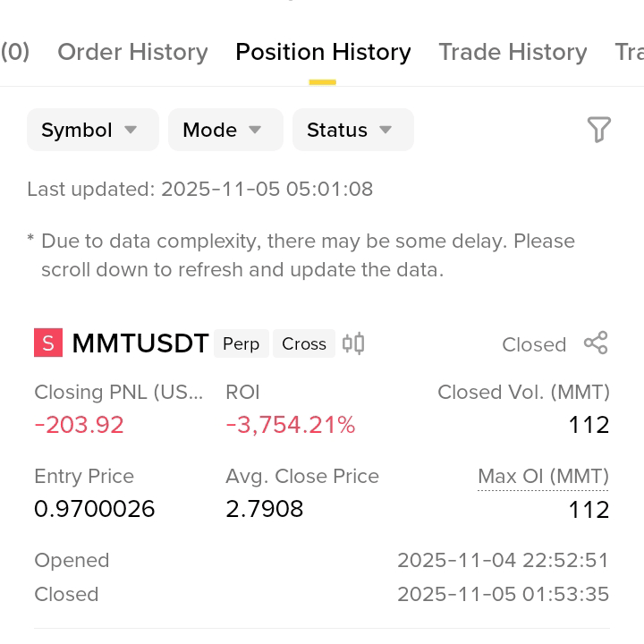This screenshot has width=644, height=644.
Task: Tap the Closing PNL value -203.92
Action: (x=79, y=425)
